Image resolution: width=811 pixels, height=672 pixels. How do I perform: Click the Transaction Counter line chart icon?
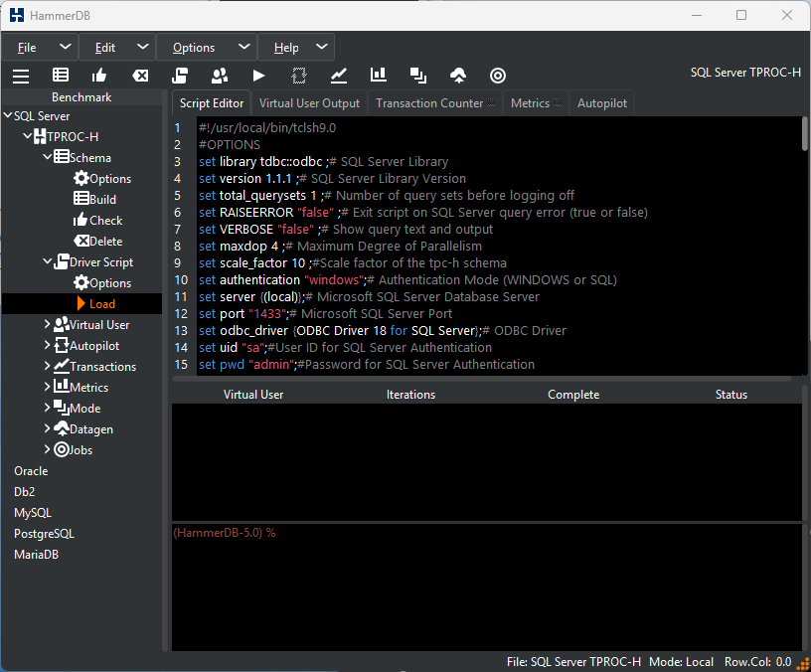click(x=339, y=76)
